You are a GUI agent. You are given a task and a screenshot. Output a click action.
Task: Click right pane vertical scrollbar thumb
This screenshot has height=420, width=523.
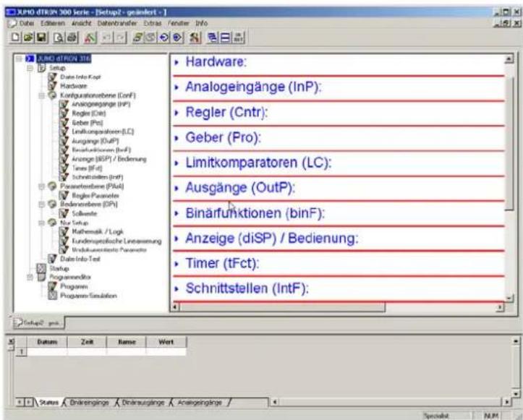coord(509,143)
